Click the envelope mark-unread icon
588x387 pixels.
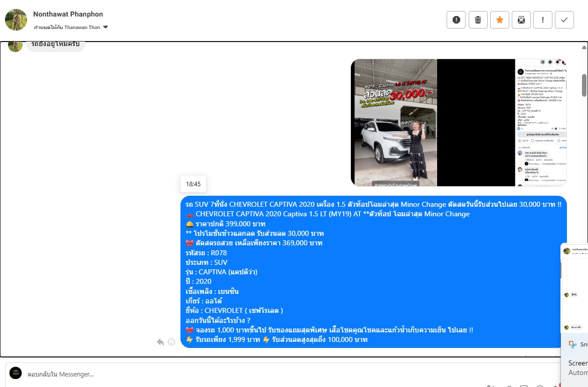point(521,20)
